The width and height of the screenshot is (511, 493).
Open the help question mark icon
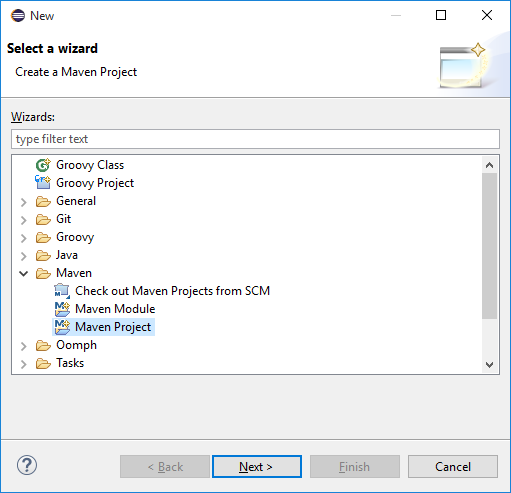(27, 466)
